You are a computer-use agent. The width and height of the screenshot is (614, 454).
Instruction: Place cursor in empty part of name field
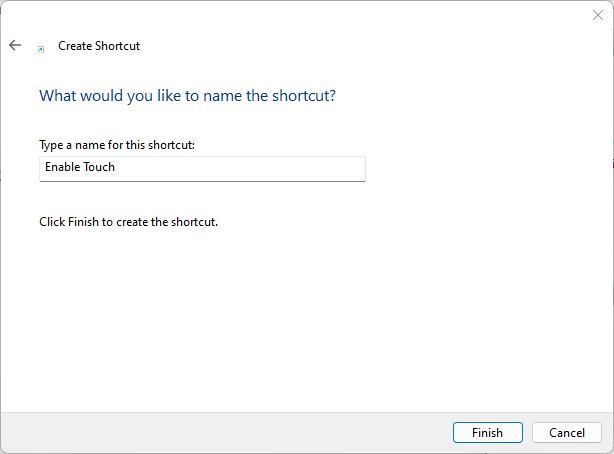[243, 168]
